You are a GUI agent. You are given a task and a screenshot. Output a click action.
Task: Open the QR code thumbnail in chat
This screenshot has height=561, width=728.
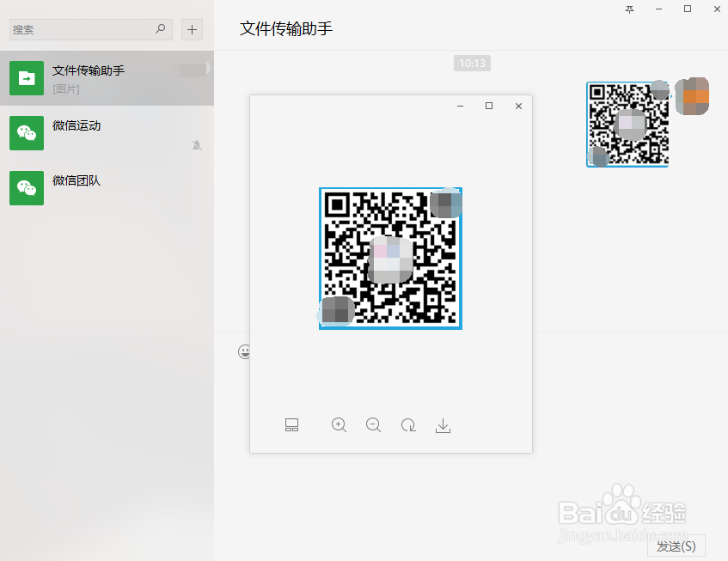pyautogui.click(x=627, y=125)
